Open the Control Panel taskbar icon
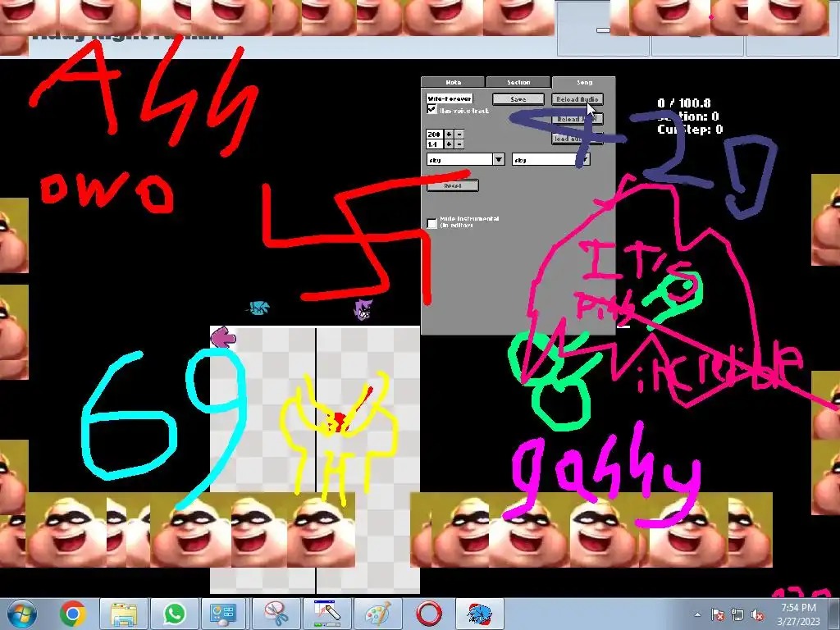 [x=223, y=614]
